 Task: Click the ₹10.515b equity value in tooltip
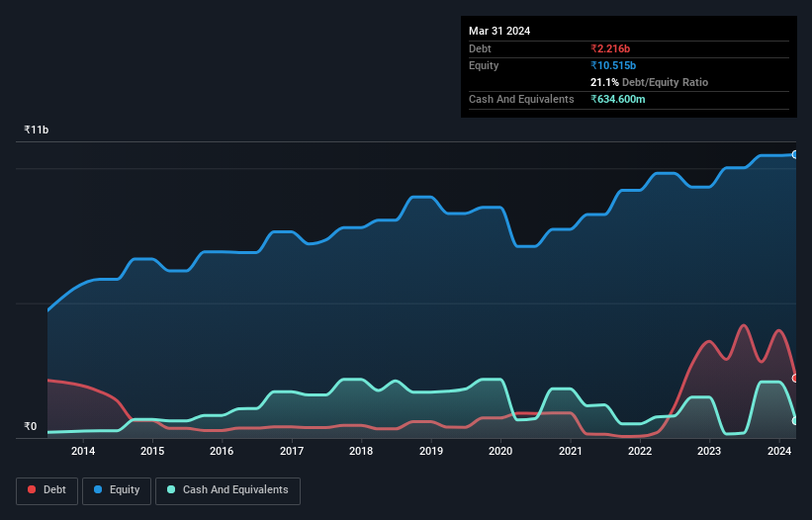(613, 65)
